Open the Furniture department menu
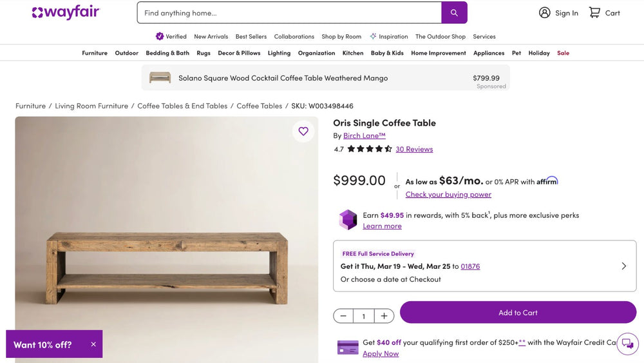Viewport: 644px width, 363px height. [95, 53]
